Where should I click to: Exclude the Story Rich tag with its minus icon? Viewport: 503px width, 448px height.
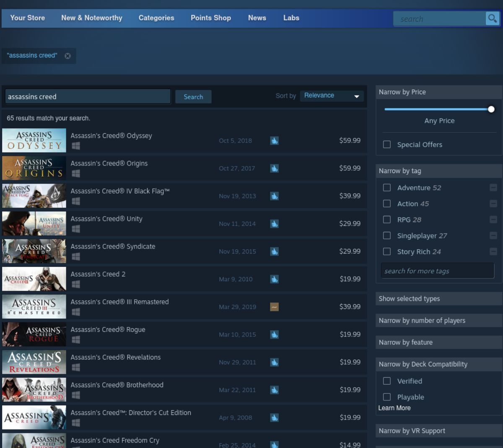coord(493,251)
